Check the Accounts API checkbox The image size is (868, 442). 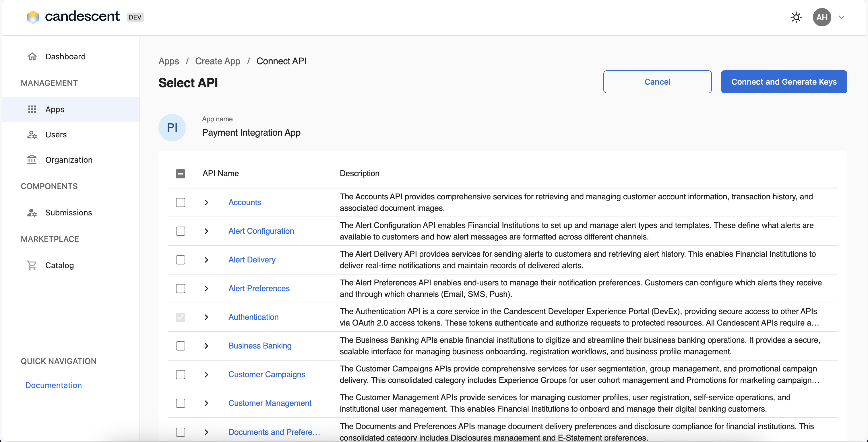tap(181, 202)
